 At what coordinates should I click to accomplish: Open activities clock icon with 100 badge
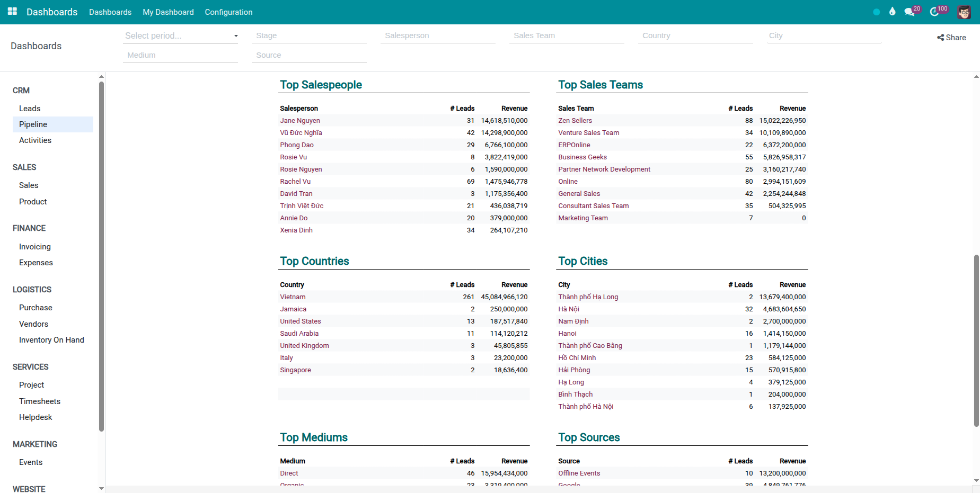934,12
